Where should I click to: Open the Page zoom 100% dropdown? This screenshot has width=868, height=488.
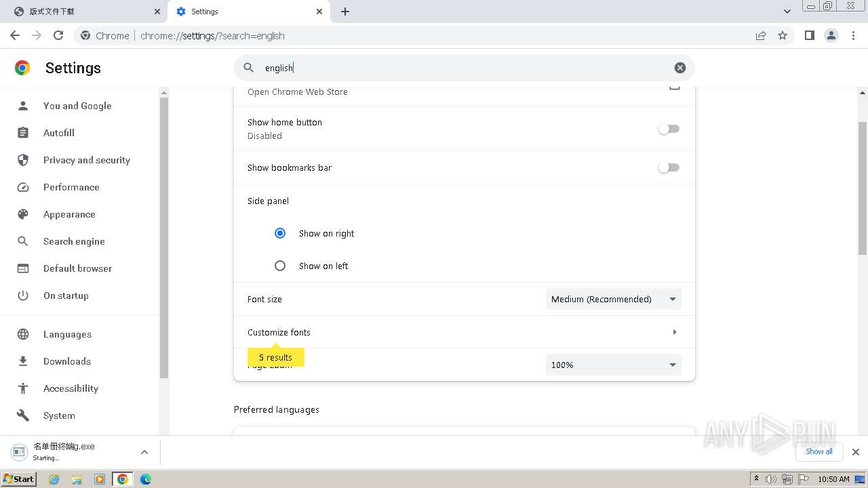pos(613,365)
